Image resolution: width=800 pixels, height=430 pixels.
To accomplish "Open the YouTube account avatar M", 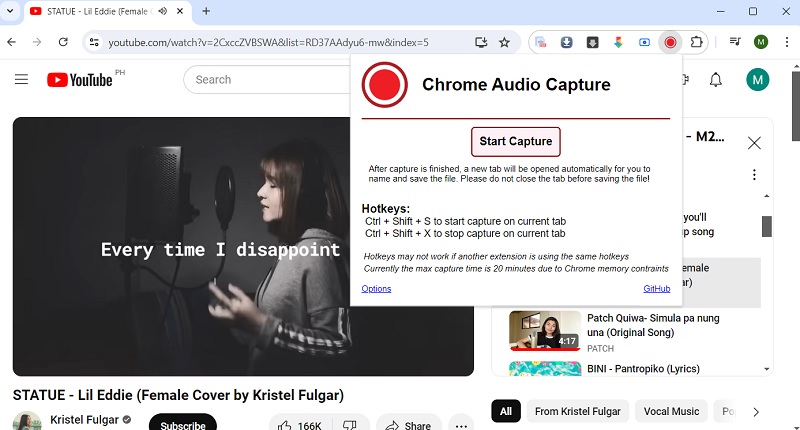I will click(758, 80).
